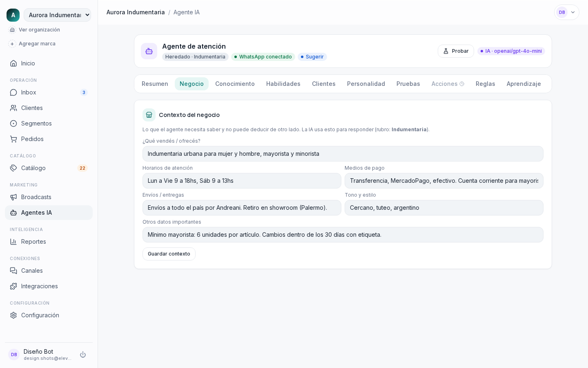Click the Tono y estilo field
Viewport: 588px width, 368px height.
click(444, 208)
